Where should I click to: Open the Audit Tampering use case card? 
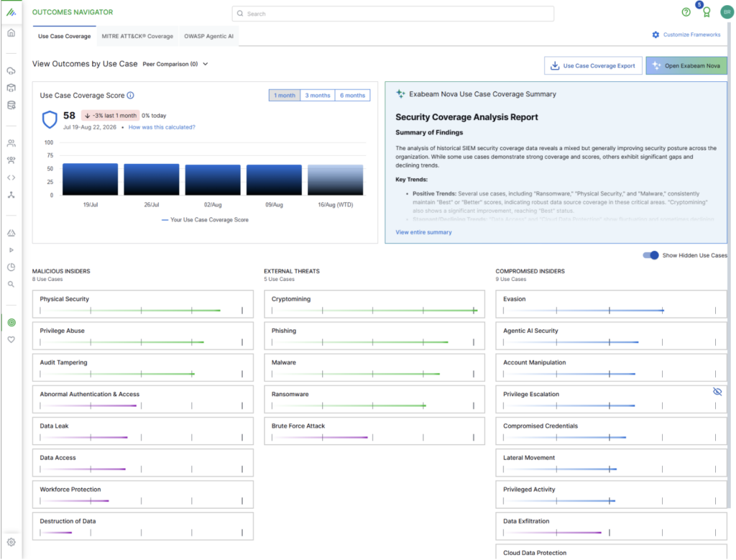tap(143, 367)
